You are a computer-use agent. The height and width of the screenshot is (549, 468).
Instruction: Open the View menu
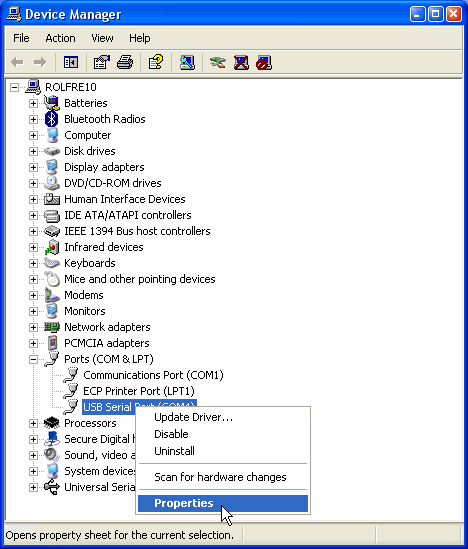(x=102, y=38)
